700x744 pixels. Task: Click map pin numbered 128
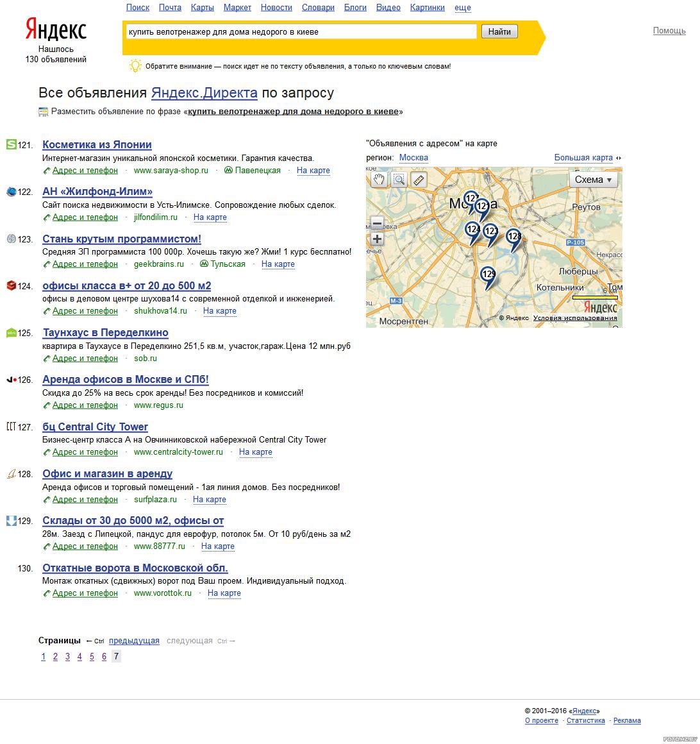point(513,237)
